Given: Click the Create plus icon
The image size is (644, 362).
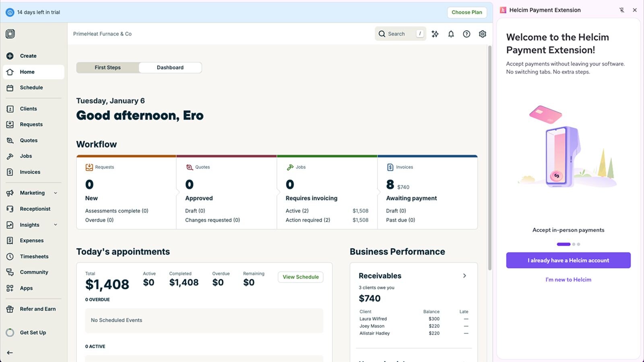Looking at the screenshot, I should 10,56.
